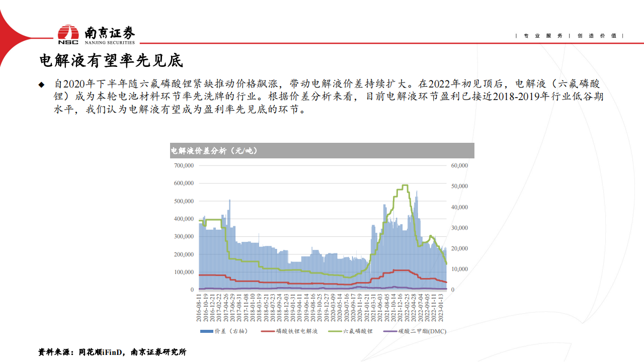Click the right axis value 20,000
This screenshot has height=362, width=644.
[x=460, y=248]
